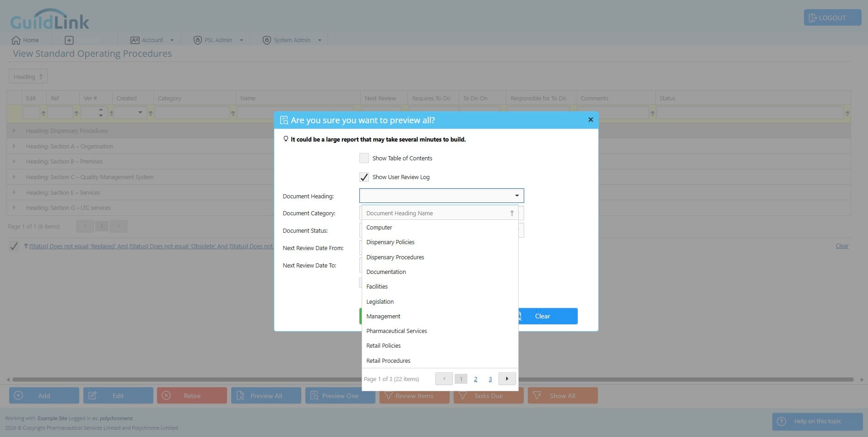Click the help question-mark icon
868x437 pixels.
tap(781, 421)
